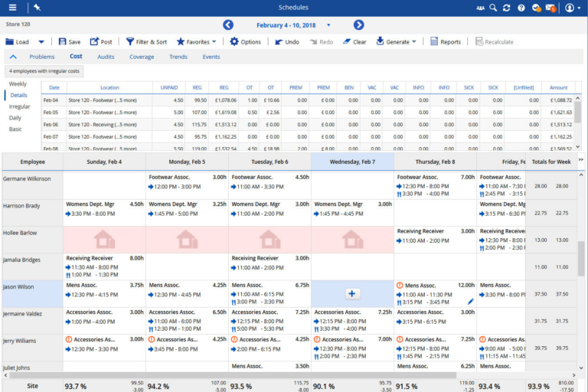Open the hamburger main menu
This screenshot has height=392, width=588.
click(x=12, y=8)
